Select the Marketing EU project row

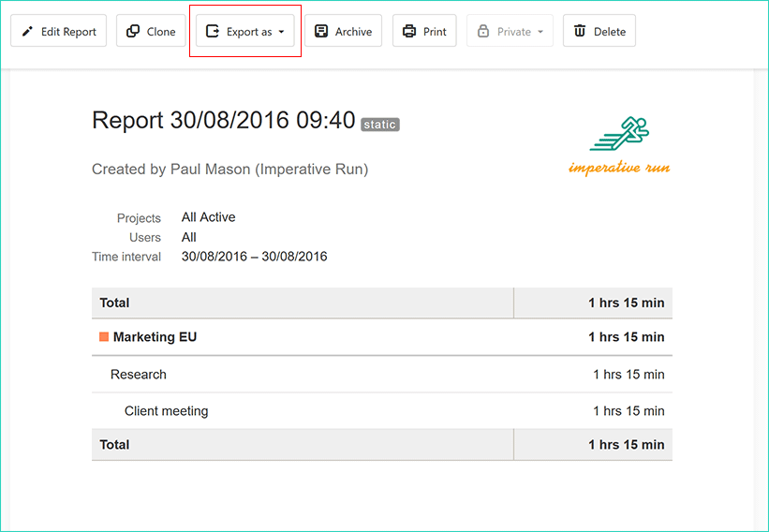[382, 337]
